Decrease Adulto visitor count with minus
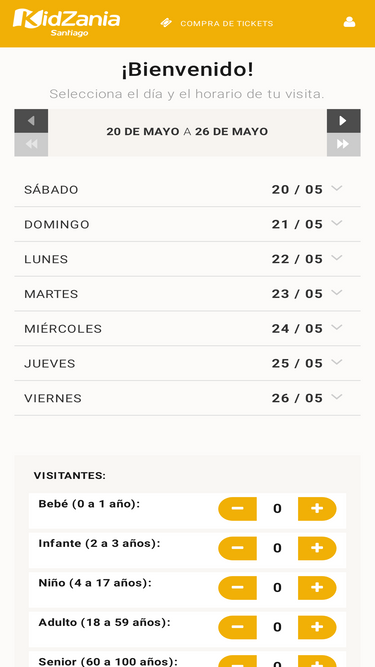The image size is (375, 667). [x=237, y=627]
